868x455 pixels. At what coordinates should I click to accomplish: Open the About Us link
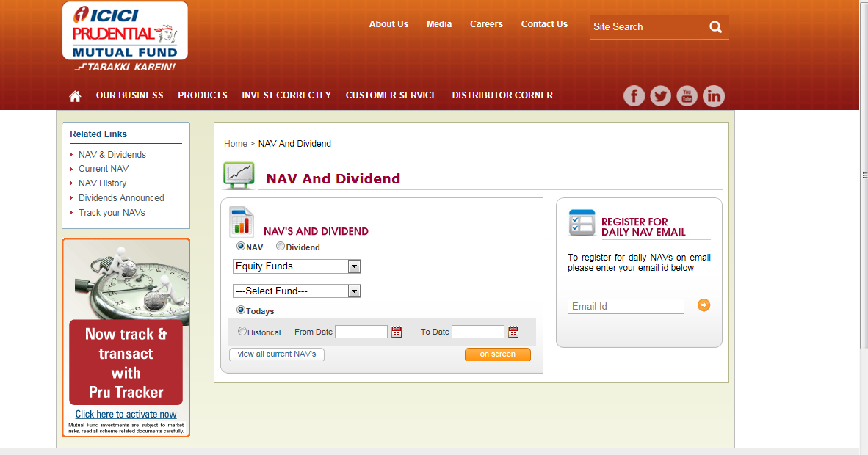click(x=388, y=24)
